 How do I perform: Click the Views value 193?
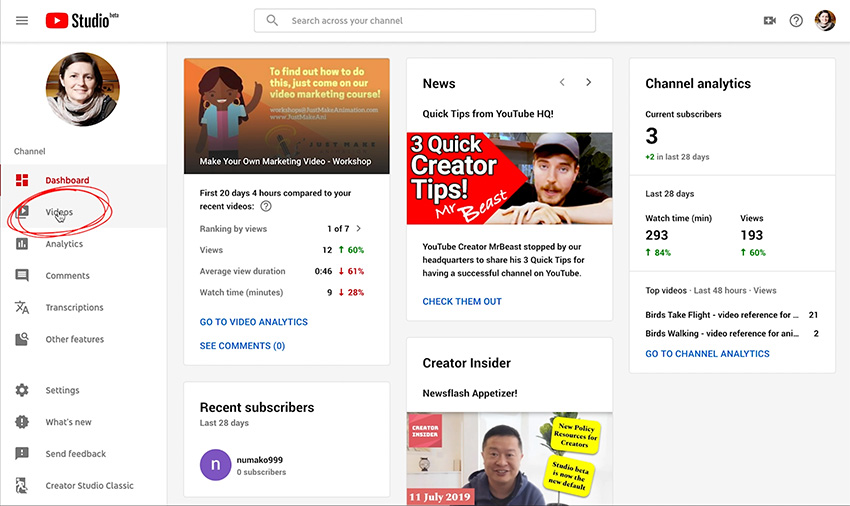[x=751, y=235]
